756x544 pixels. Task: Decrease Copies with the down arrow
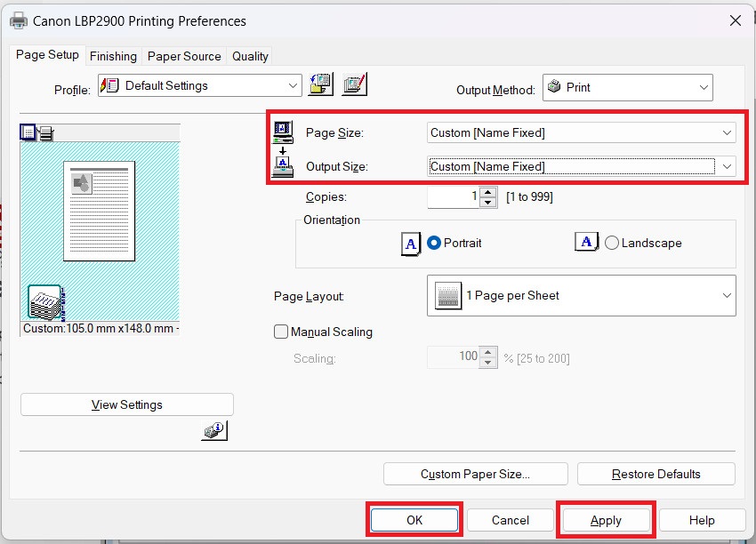488,203
